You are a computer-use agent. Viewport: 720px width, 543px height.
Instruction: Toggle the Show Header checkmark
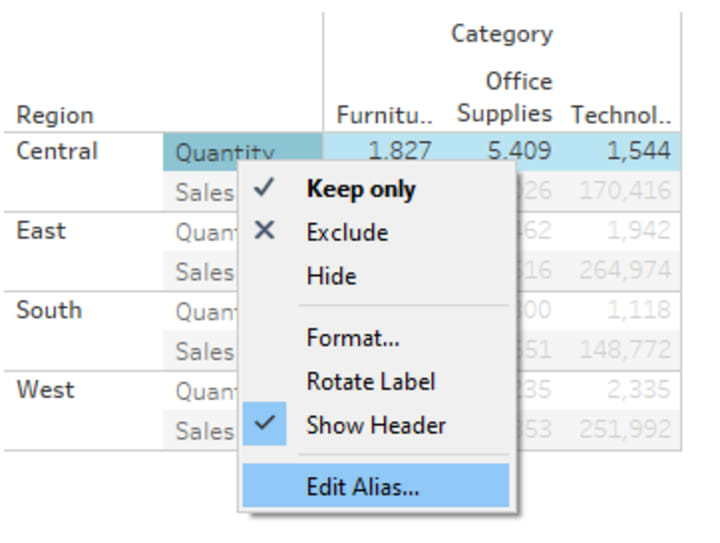click(265, 424)
